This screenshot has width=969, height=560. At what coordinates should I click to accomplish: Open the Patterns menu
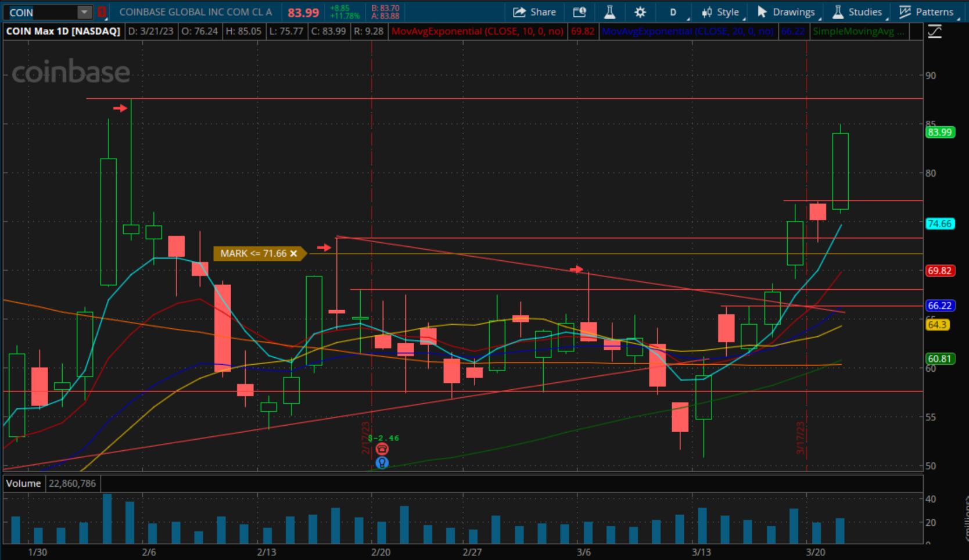[x=927, y=12]
